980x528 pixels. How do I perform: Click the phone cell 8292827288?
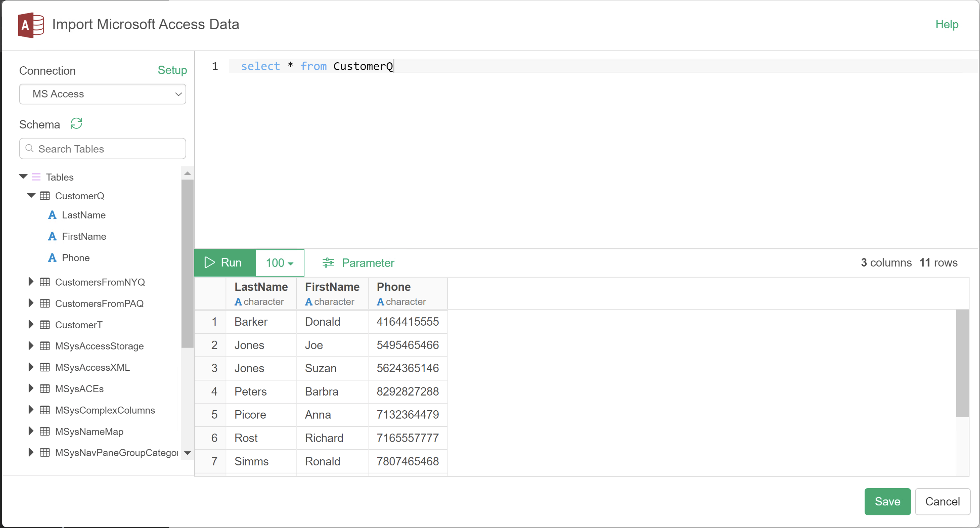(407, 391)
